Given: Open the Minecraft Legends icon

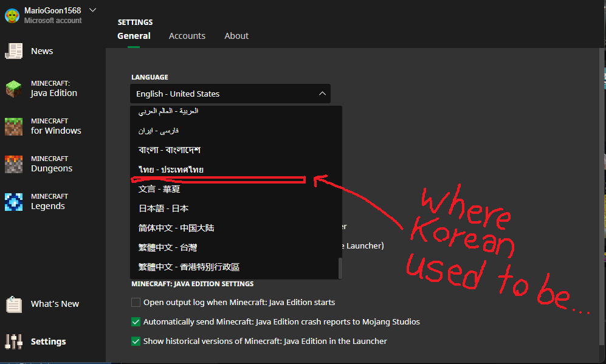Looking at the screenshot, I should tap(13, 202).
